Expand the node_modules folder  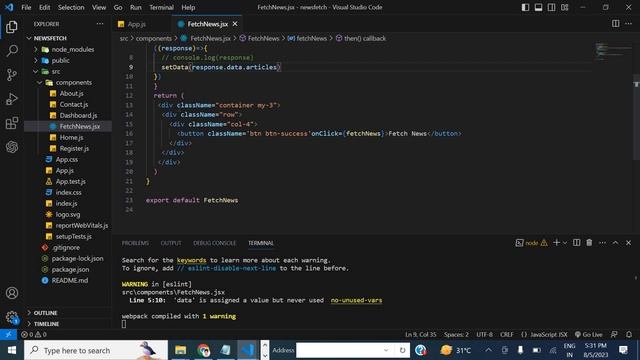pyautogui.click(x=68, y=49)
